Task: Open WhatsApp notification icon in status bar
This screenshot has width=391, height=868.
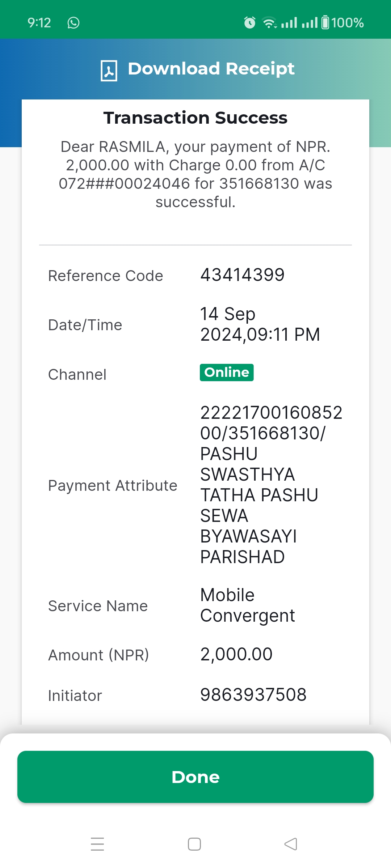Action: [x=73, y=23]
